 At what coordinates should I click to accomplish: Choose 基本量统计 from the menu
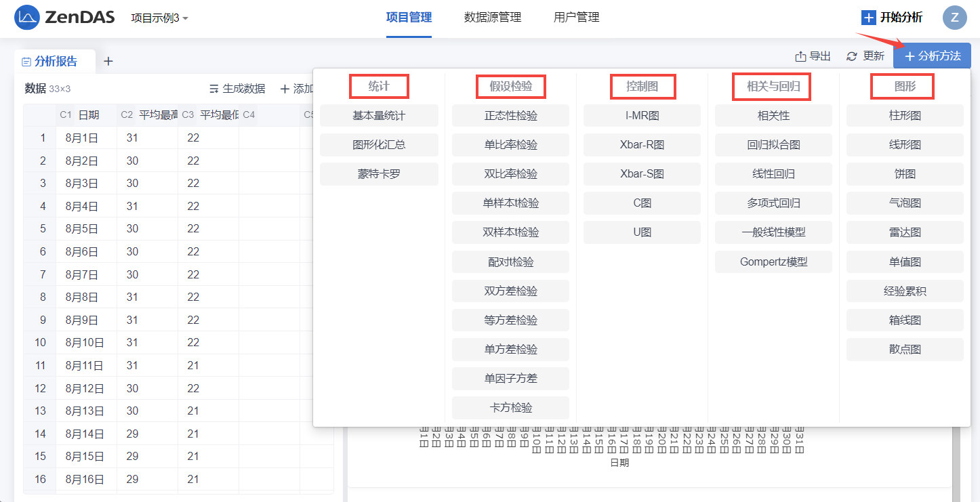coord(379,116)
